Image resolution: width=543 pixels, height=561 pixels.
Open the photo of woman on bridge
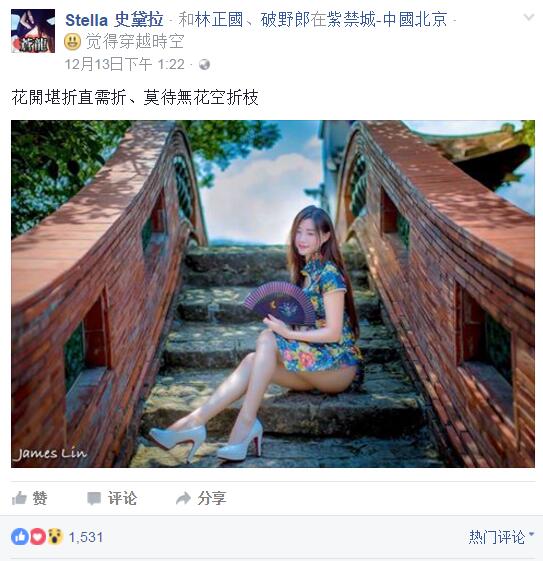(x=273, y=294)
